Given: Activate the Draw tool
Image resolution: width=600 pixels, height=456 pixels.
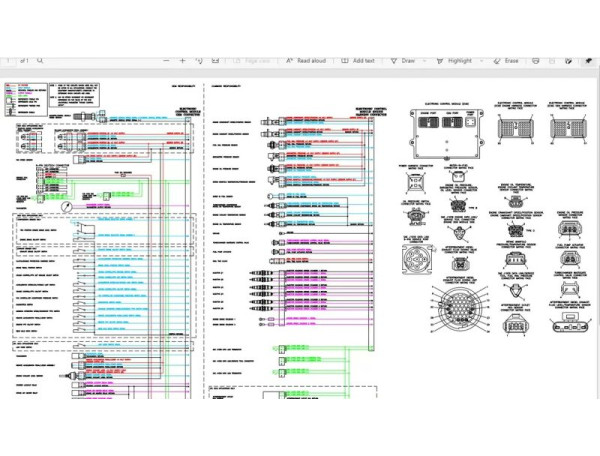Looking at the screenshot, I should click(x=402, y=60).
